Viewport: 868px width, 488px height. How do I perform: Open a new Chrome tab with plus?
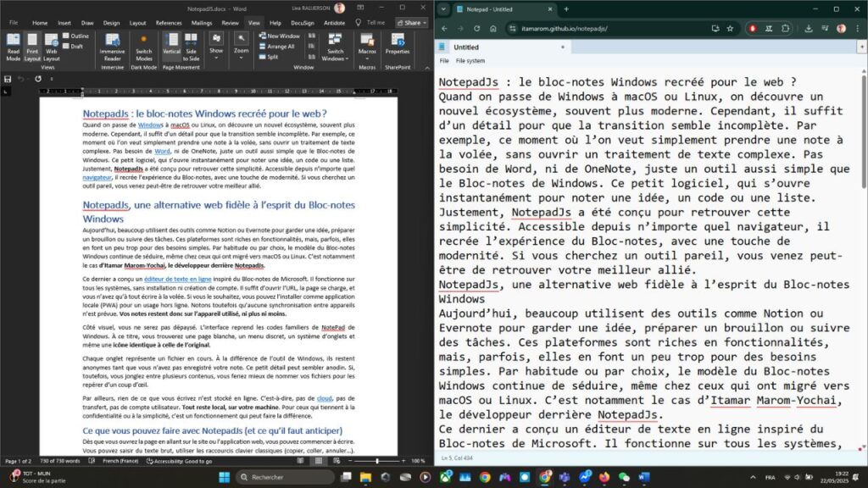[566, 9]
